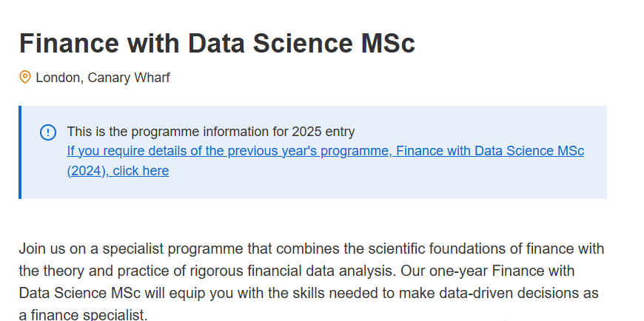Follow the "(2024), click here" link text
This screenshot has width=644, height=321.
118,170
